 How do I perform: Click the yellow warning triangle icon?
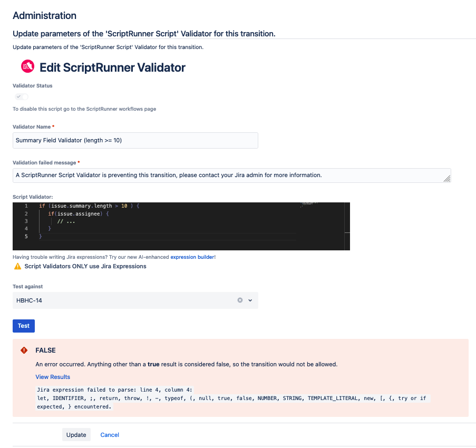17,266
